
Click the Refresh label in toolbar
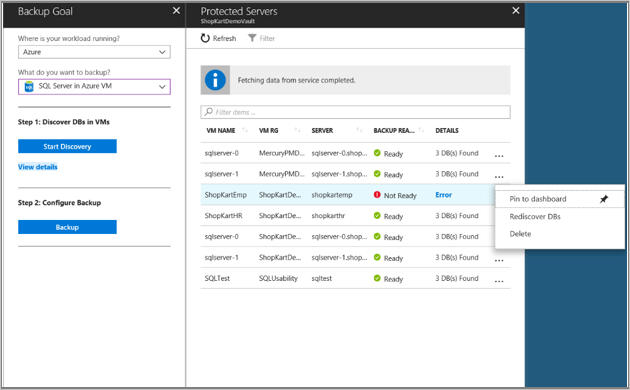[x=224, y=39]
